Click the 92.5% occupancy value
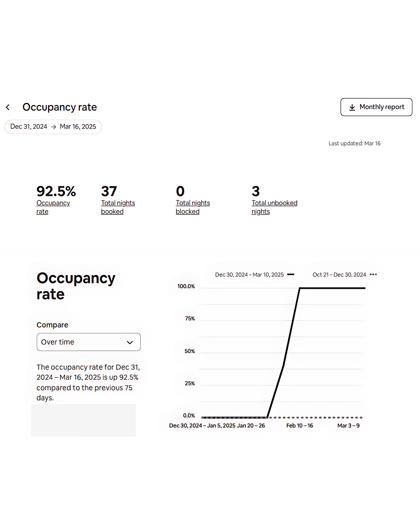Screen dimensions: 420x525 pos(56,191)
